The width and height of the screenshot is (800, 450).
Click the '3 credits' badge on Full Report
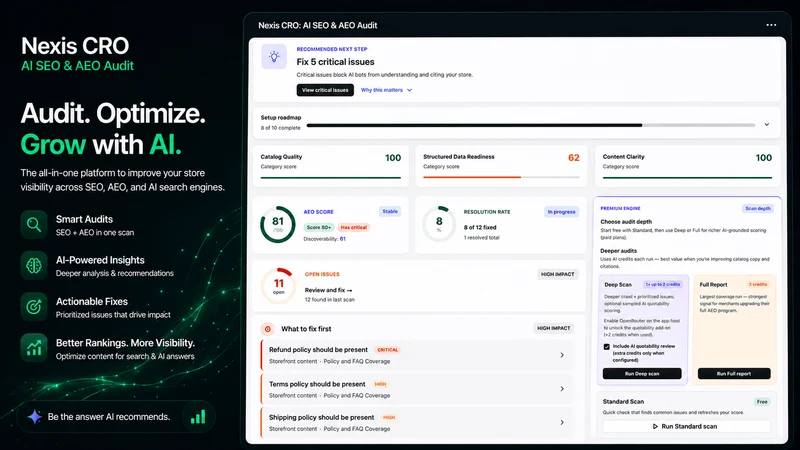point(758,284)
